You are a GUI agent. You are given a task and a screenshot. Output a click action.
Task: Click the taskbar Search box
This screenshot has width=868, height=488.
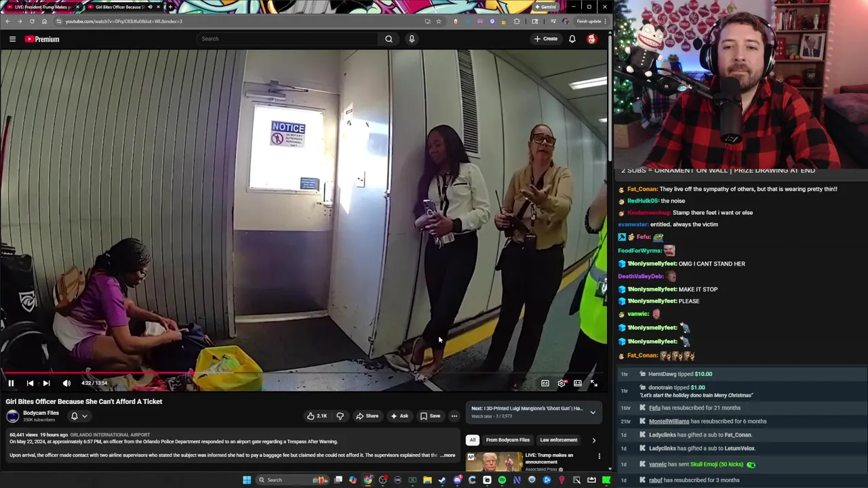(293, 480)
